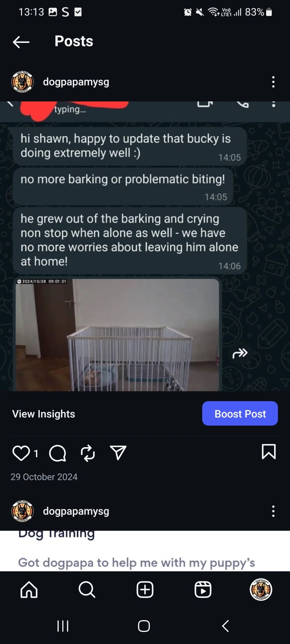Tap the Android home button
Image resolution: width=290 pixels, height=644 pixels.
click(x=144, y=626)
